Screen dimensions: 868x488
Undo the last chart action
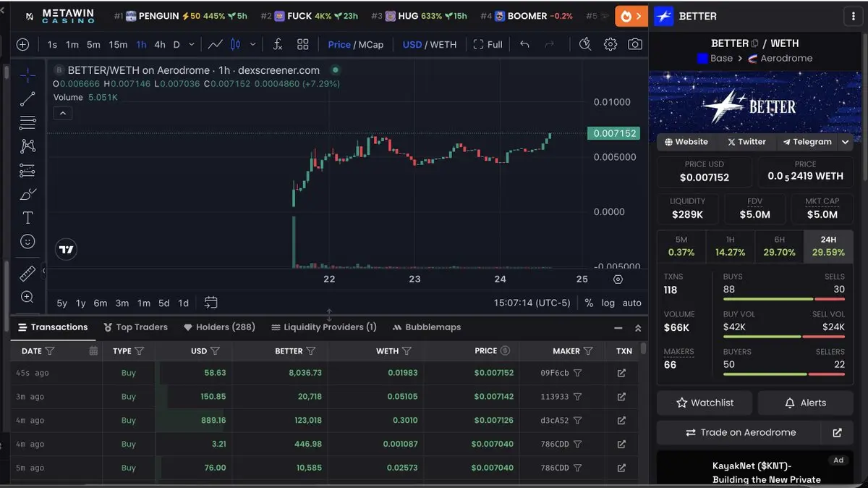pos(524,44)
